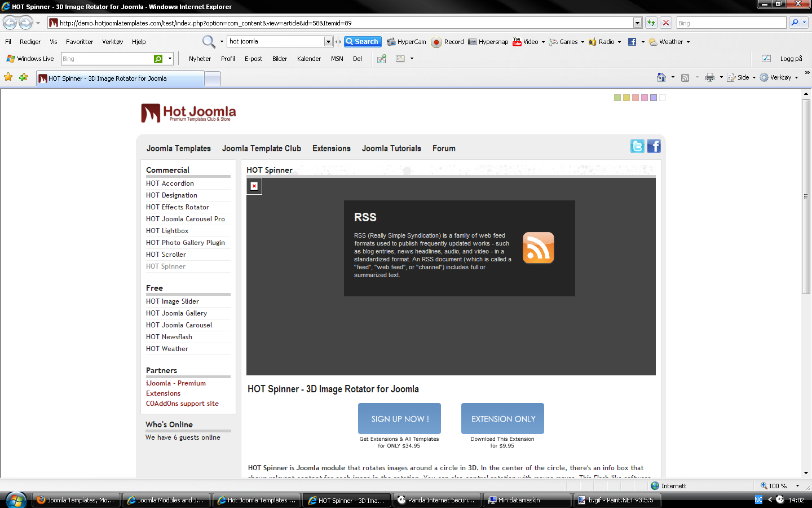Open the Hjelp menu
Viewport: 812px width, 508px height.
click(139, 42)
